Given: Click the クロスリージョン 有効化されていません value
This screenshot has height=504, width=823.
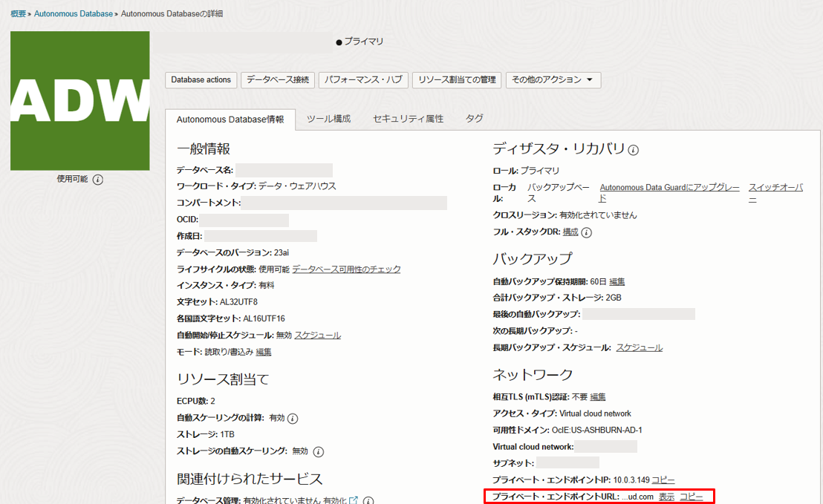Looking at the screenshot, I should [x=598, y=215].
